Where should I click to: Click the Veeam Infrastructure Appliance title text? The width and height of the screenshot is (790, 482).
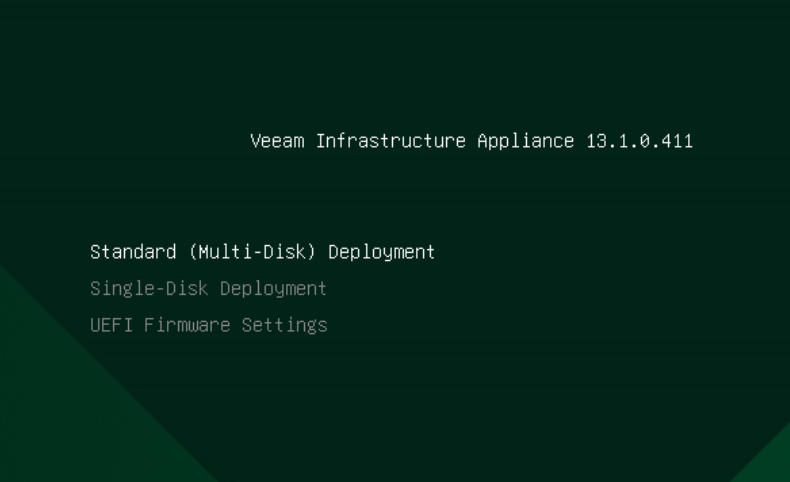pyautogui.click(x=412, y=141)
